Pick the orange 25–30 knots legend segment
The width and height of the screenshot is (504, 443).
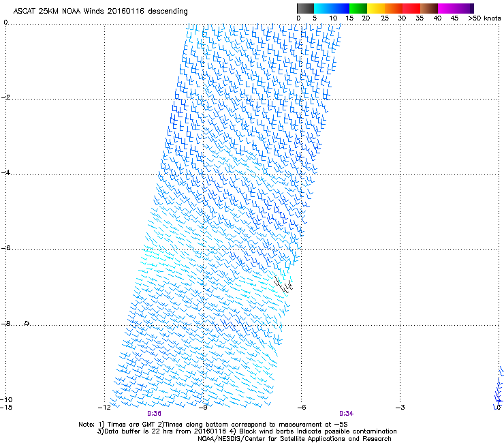(394, 8)
